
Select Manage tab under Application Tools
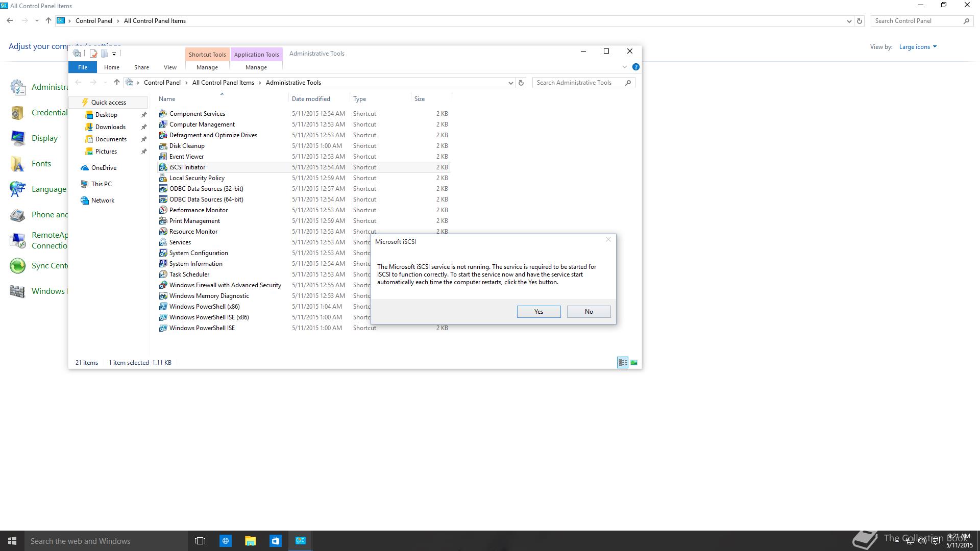pos(256,67)
